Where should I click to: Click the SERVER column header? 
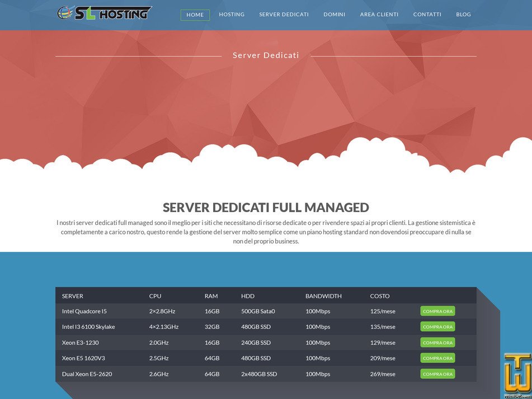pos(73,296)
